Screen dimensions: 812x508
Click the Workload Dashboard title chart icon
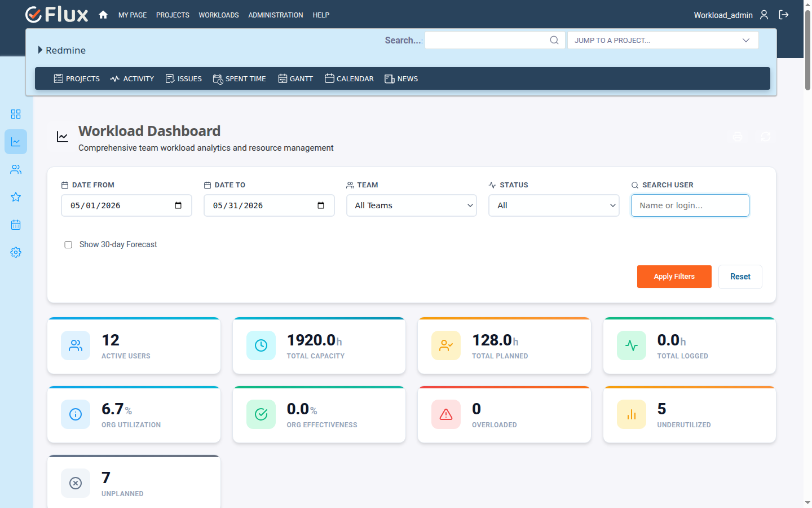point(63,137)
